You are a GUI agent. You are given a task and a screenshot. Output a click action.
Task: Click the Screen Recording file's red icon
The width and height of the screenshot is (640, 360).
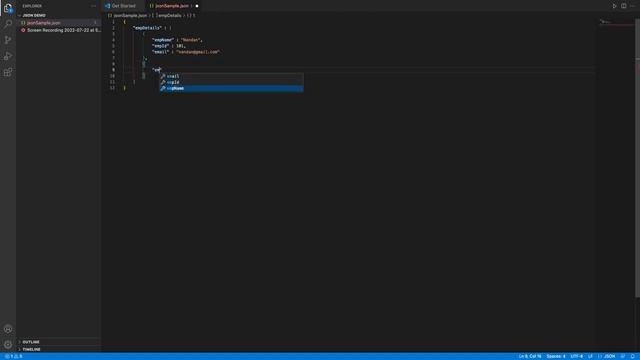tap(23, 30)
